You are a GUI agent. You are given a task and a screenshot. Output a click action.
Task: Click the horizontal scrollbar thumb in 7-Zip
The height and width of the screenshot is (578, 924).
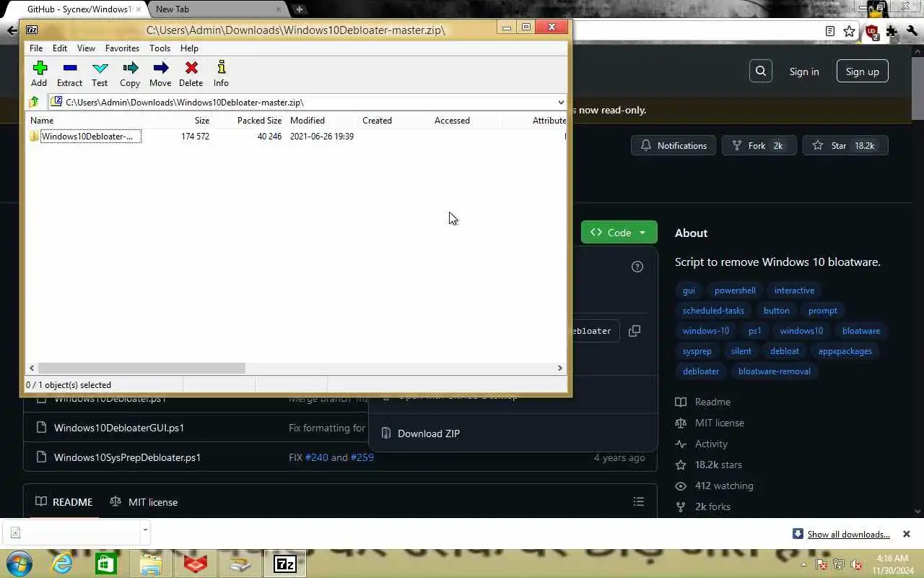coord(141,368)
